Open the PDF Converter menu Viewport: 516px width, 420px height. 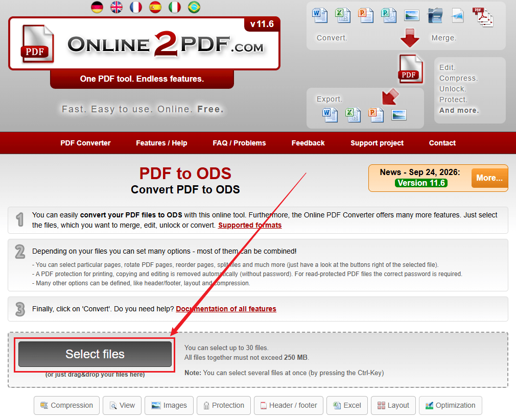pyautogui.click(x=85, y=143)
